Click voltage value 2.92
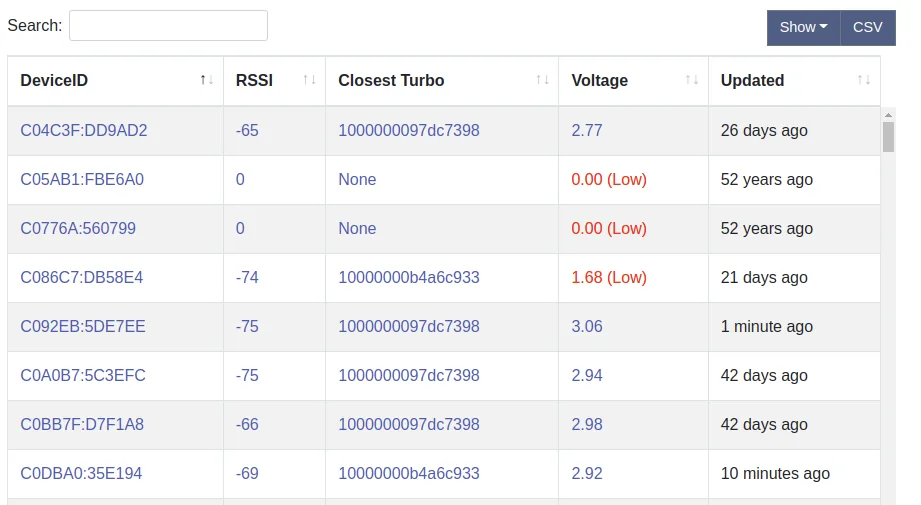The image size is (921, 505). pos(587,473)
